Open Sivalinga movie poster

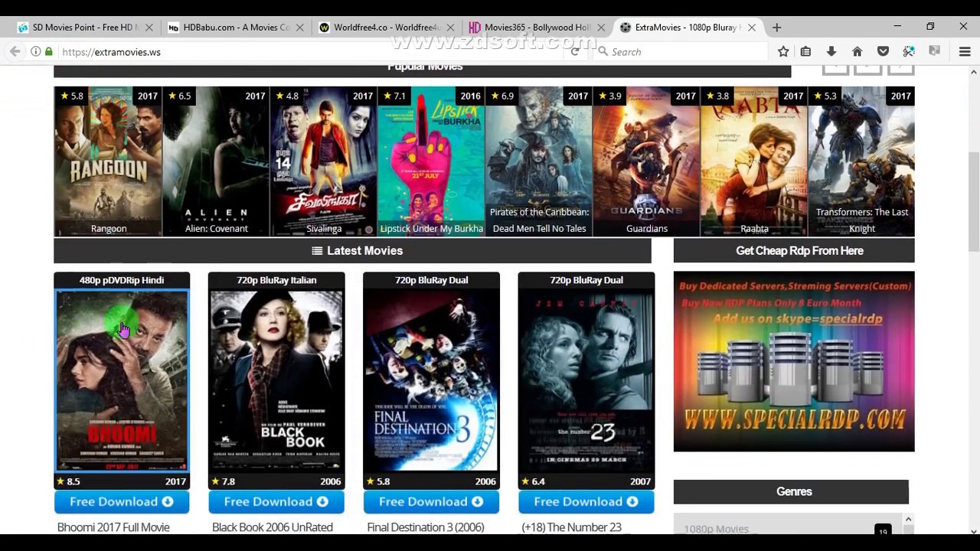coord(323,161)
